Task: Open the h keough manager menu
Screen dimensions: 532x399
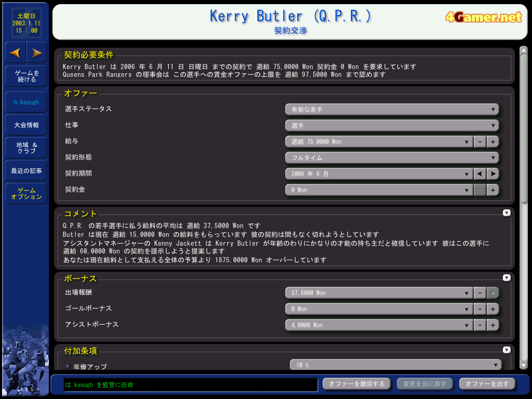Action: [x=26, y=102]
